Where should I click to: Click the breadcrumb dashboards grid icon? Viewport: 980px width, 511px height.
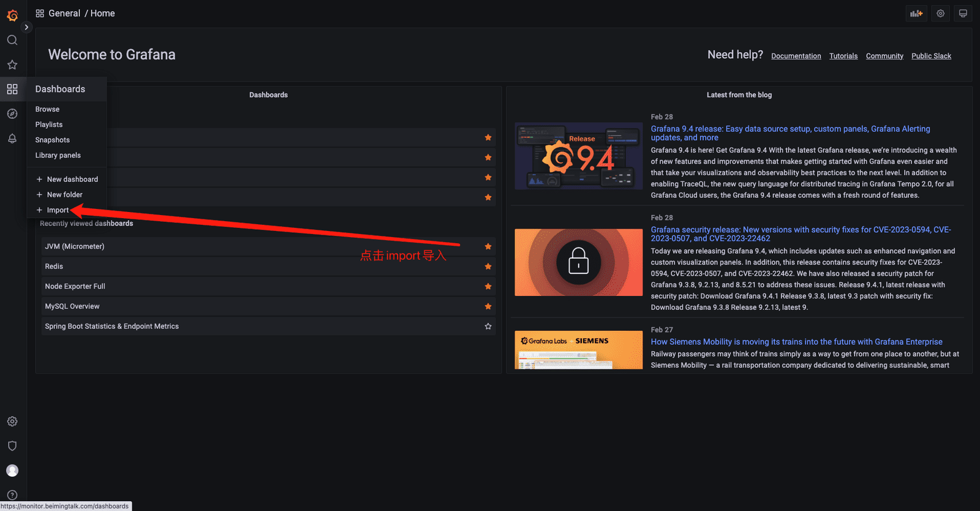pos(40,13)
